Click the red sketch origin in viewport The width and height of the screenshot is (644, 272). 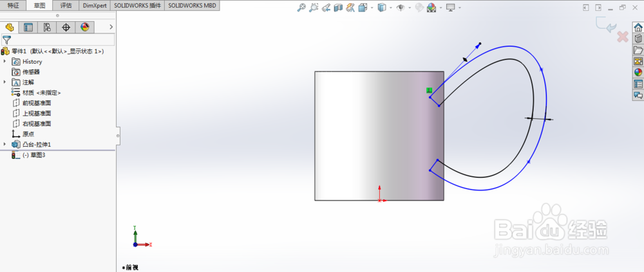tap(380, 200)
